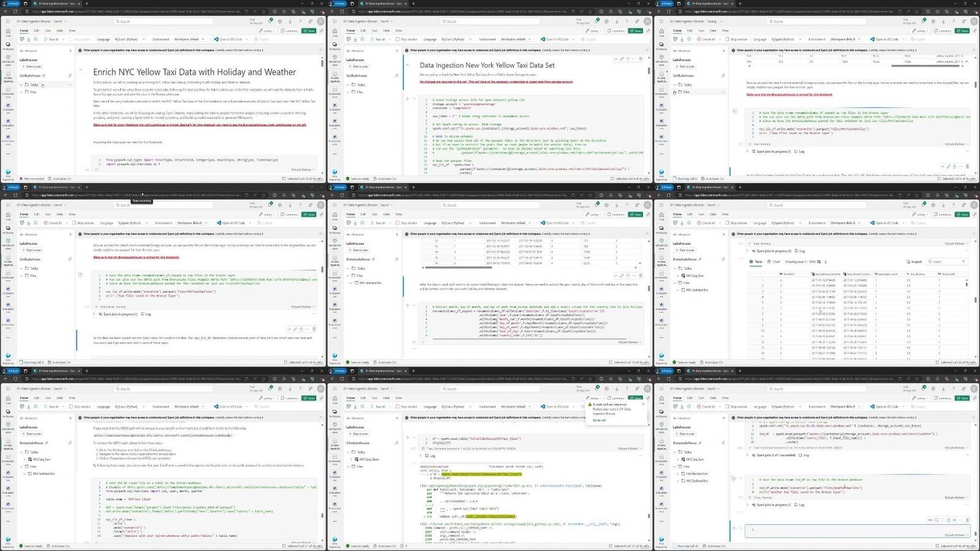Viewport: 980px width, 551px height.
Task: Expand "Spark jobs in progress (2)" details
Action: 747,251
